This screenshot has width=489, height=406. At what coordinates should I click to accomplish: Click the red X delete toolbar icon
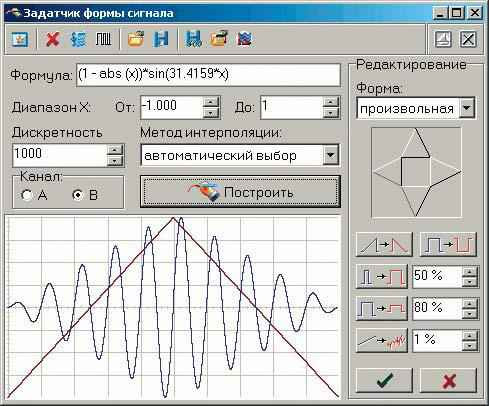(x=53, y=40)
